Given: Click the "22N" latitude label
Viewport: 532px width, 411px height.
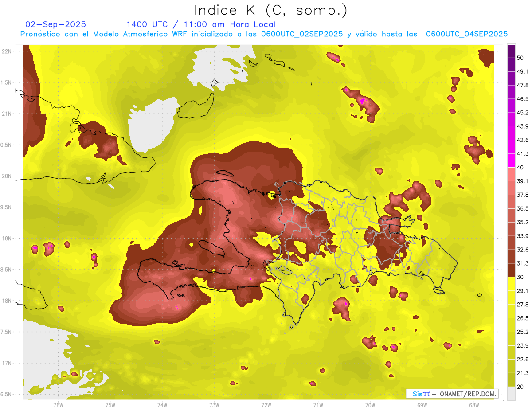Looking at the screenshot, I should tap(7, 51).
